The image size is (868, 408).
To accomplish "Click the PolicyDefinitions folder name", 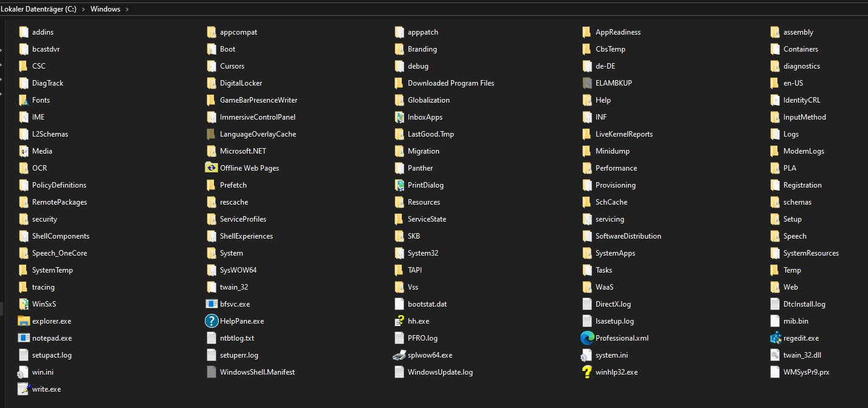I will click(x=59, y=185).
